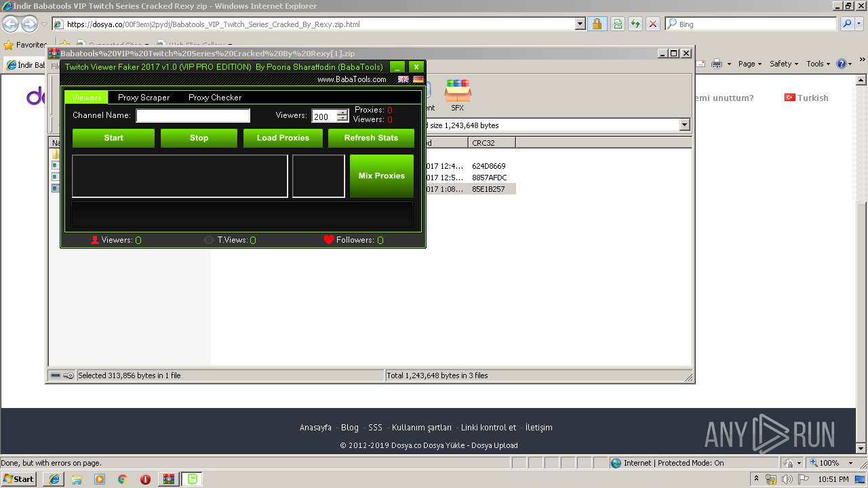Click Refresh Stats button
The width and height of the screenshot is (868, 488).
click(371, 138)
